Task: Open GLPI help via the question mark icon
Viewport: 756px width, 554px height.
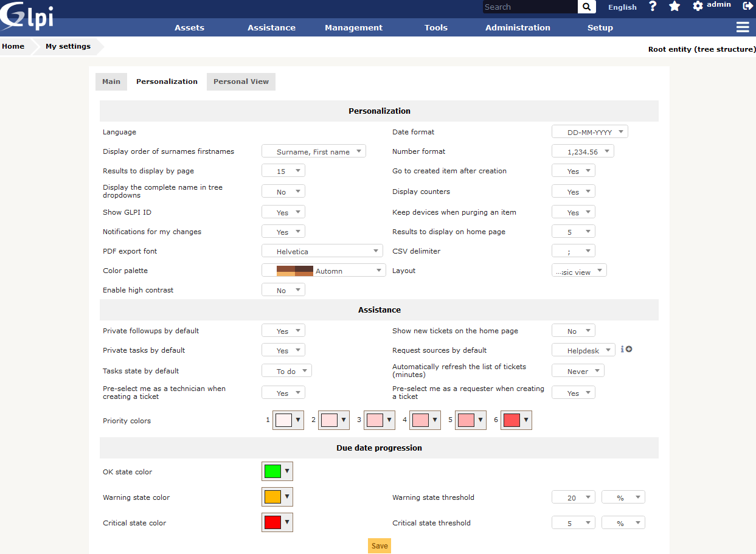Action: pos(653,7)
